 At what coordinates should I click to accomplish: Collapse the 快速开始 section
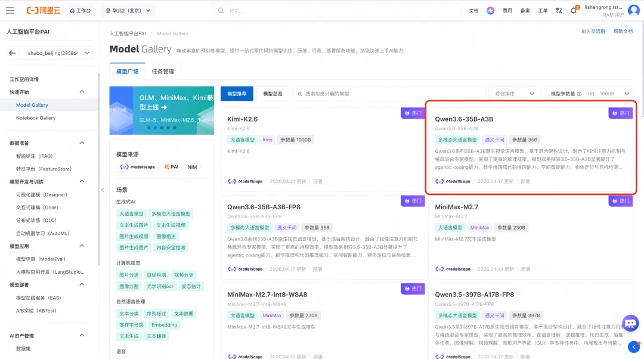pos(82,92)
